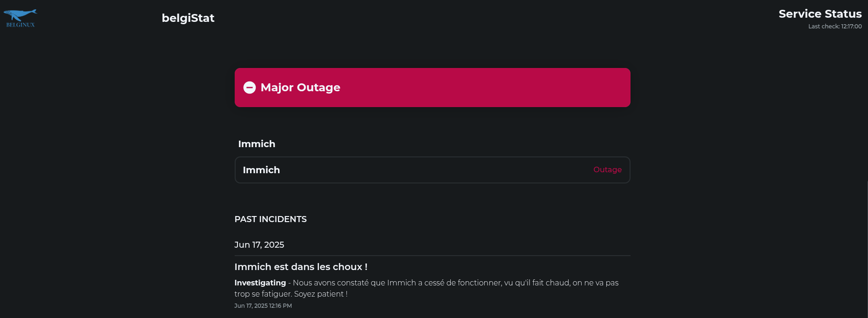
Task: Click the Last check timestamp
Action: [835, 27]
